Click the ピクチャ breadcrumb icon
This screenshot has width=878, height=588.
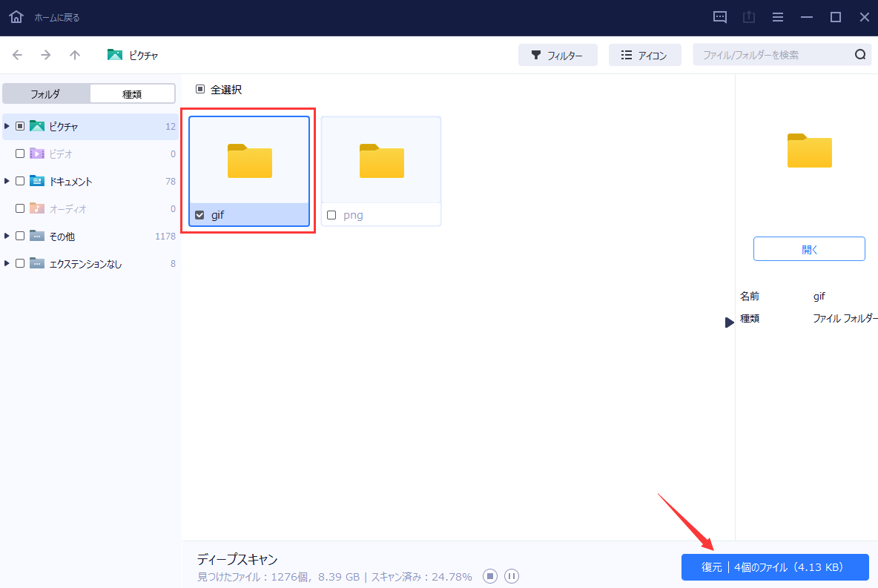[x=115, y=54]
